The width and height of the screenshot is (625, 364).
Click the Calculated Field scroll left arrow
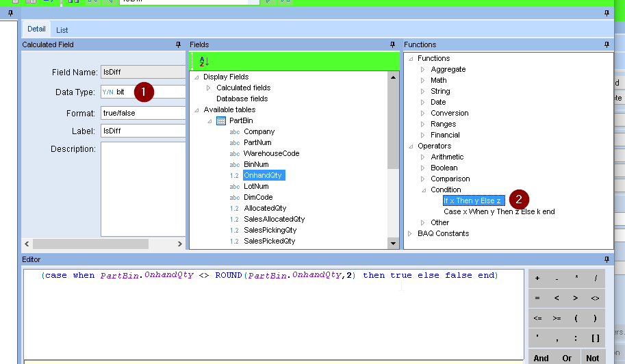click(x=27, y=244)
